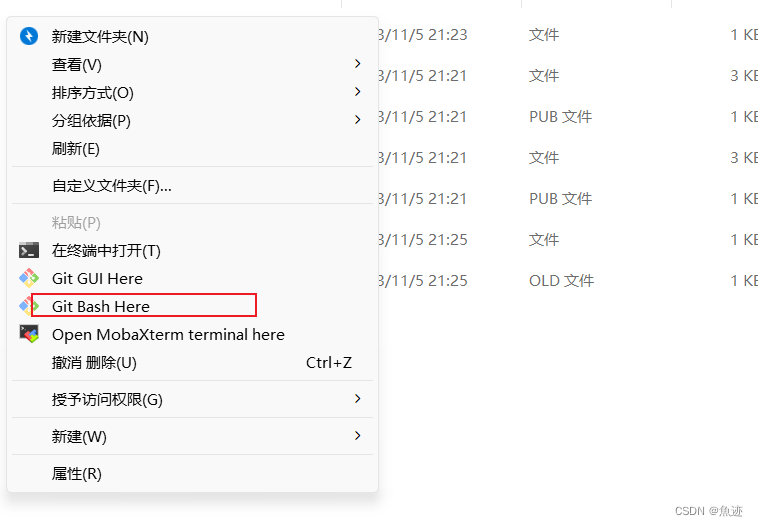Select the OLD 文件 row in file list
This screenshot has width=758, height=526.
[x=568, y=281]
